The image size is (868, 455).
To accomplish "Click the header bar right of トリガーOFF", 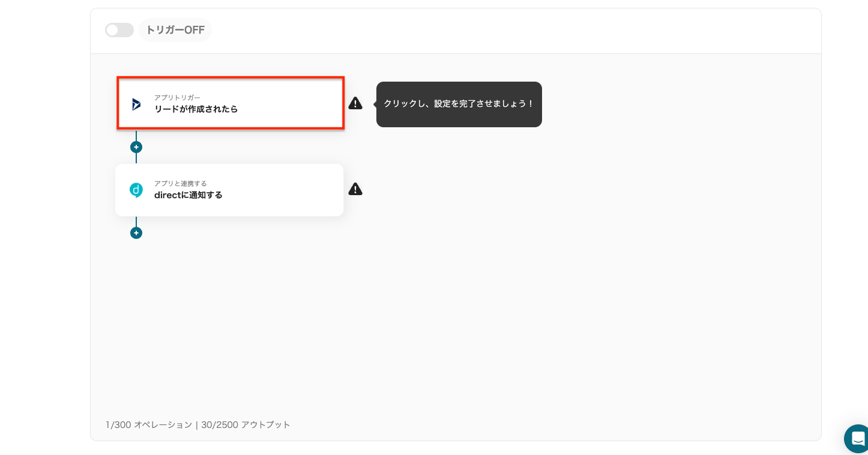I will click(480, 30).
